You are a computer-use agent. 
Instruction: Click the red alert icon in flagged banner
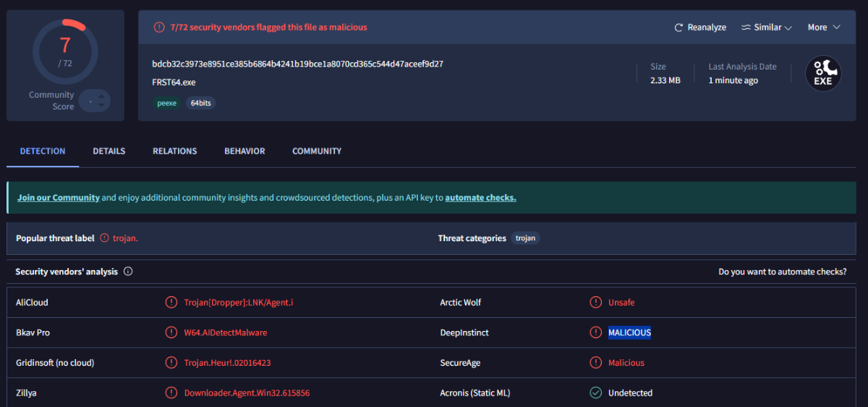pyautogui.click(x=159, y=28)
